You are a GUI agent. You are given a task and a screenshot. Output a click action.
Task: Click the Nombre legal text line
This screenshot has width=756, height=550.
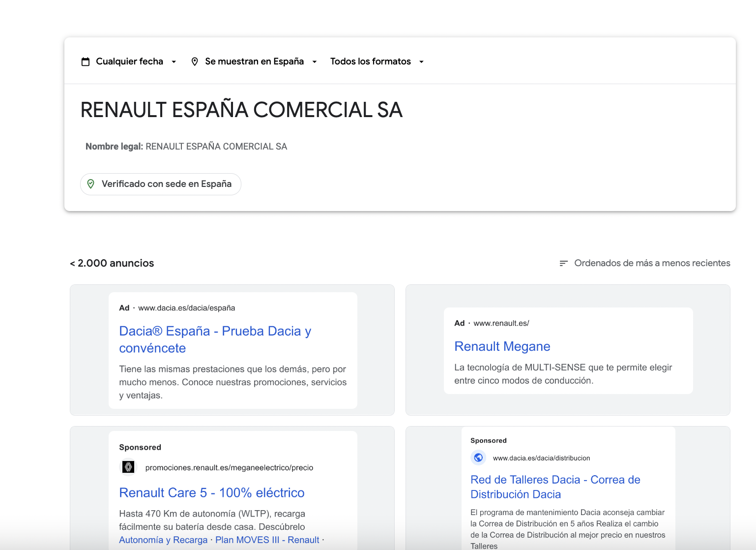tap(186, 147)
